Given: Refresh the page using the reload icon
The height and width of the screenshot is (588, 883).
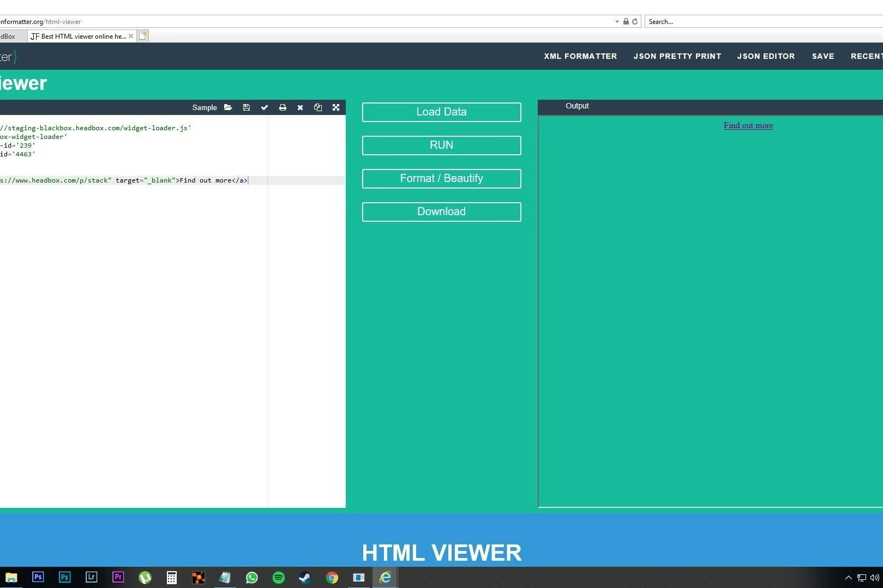Looking at the screenshot, I should [x=635, y=22].
